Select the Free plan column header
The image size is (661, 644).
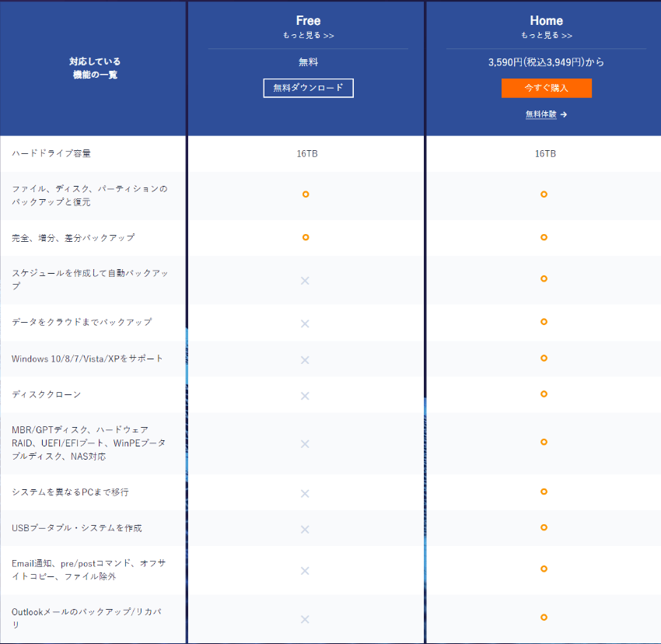[308, 20]
